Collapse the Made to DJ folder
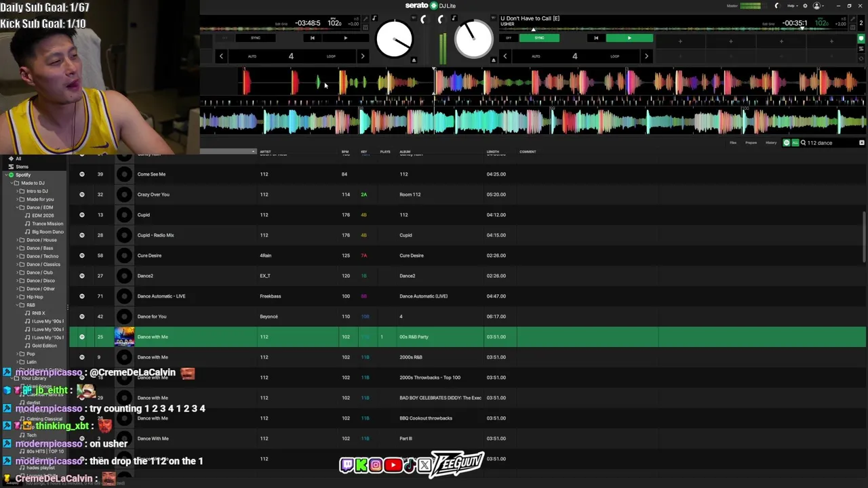The image size is (868, 488). coord(10,183)
